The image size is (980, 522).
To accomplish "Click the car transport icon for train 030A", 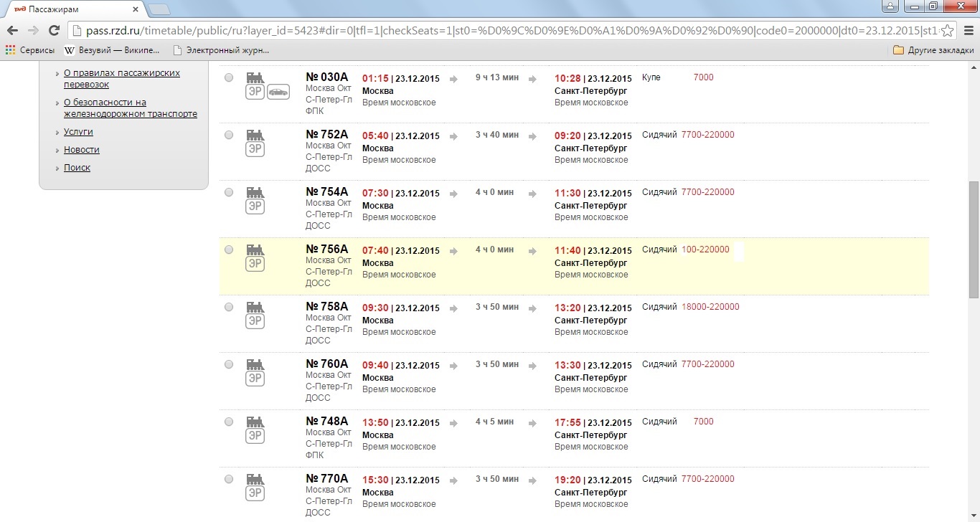I will 278,92.
